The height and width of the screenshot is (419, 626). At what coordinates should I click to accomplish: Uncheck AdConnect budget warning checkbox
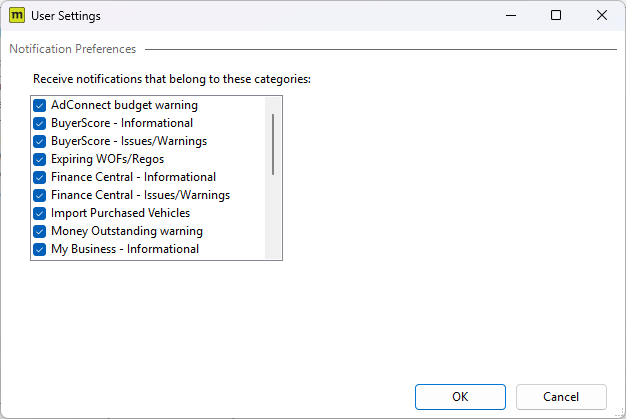click(40, 105)
